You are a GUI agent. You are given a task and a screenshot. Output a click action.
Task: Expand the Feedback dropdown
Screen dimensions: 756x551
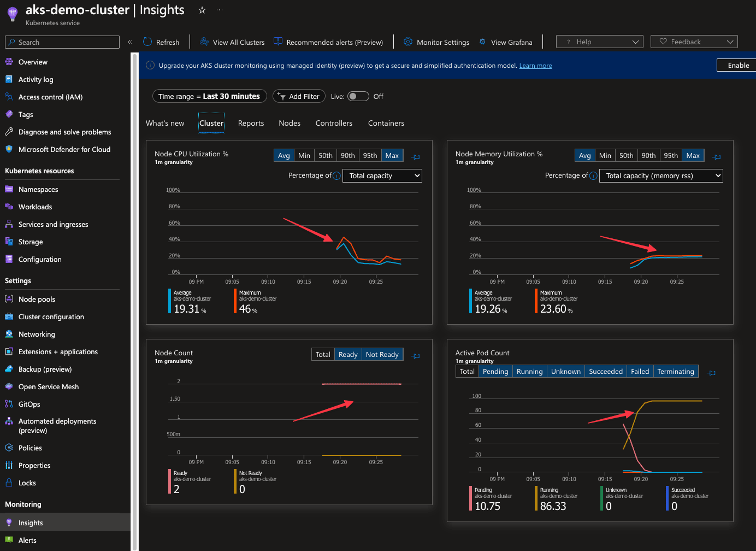pos(730,41)
